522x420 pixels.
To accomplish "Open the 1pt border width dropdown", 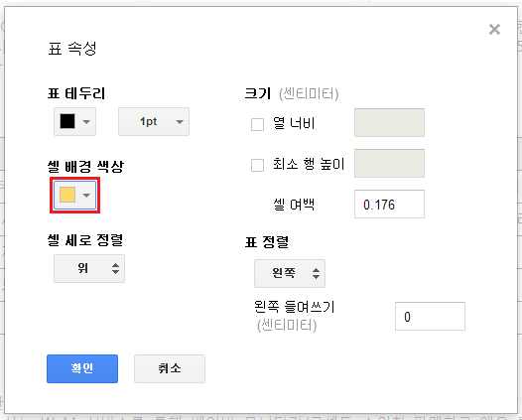I will click(154, 121).
